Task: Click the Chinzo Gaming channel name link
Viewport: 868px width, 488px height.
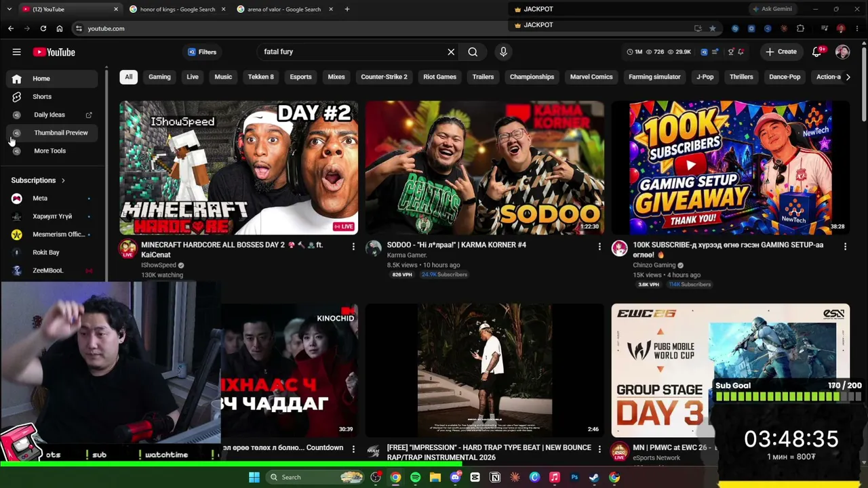Action: (x=654, y=266)
